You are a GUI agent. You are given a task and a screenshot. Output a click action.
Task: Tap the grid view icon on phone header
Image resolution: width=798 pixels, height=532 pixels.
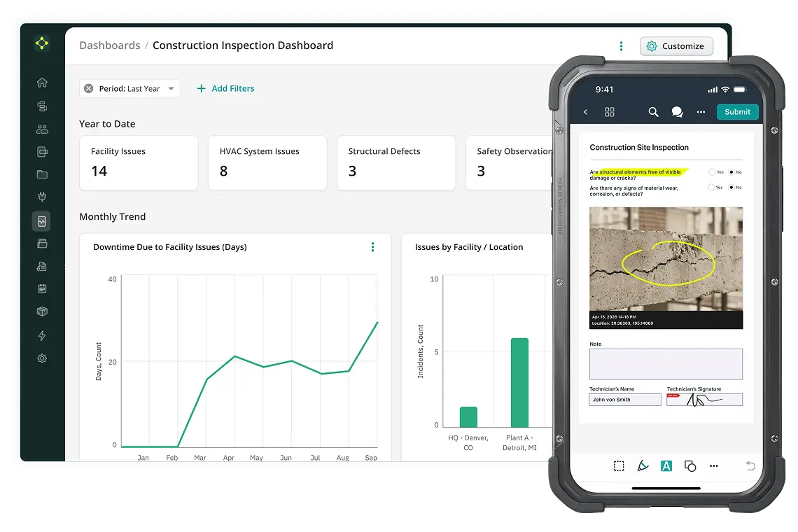coord(609,112)
